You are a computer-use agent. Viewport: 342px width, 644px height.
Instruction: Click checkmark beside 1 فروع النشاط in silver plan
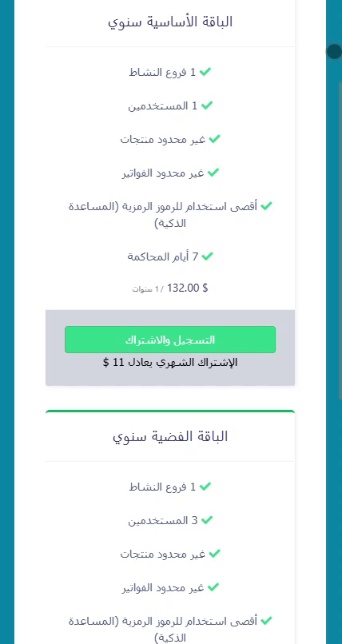coord(205,487)
